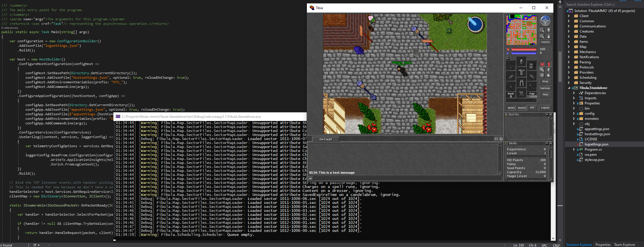
Task: Focus the Tibia chat input field
Action: click(x=407, y=178)
